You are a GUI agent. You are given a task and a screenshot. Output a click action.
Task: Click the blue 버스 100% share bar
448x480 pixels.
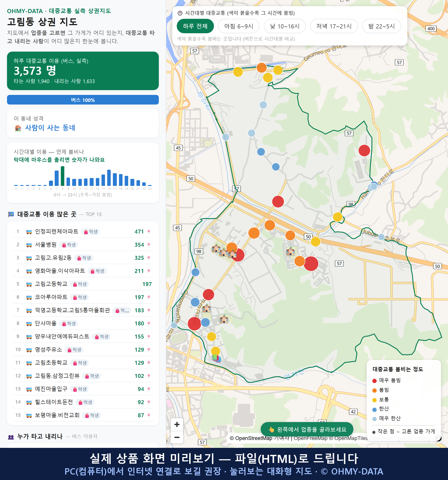pyautogui.click(x=83, y=100)
